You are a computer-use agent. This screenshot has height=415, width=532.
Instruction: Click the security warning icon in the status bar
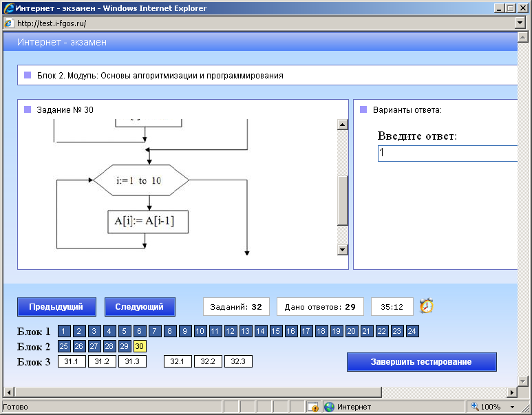click(x=313, y=407)
